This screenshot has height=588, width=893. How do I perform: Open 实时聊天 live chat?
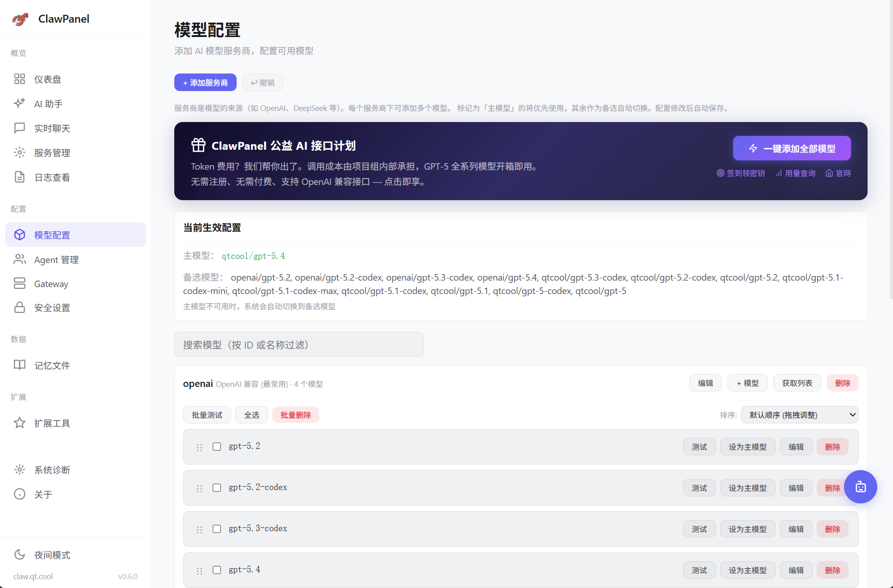coord(52,128)
